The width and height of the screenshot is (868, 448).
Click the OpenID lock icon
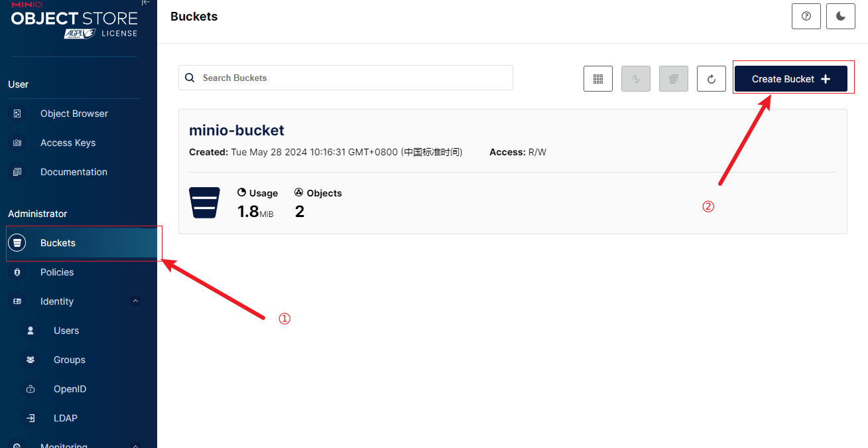pos(31,389)
